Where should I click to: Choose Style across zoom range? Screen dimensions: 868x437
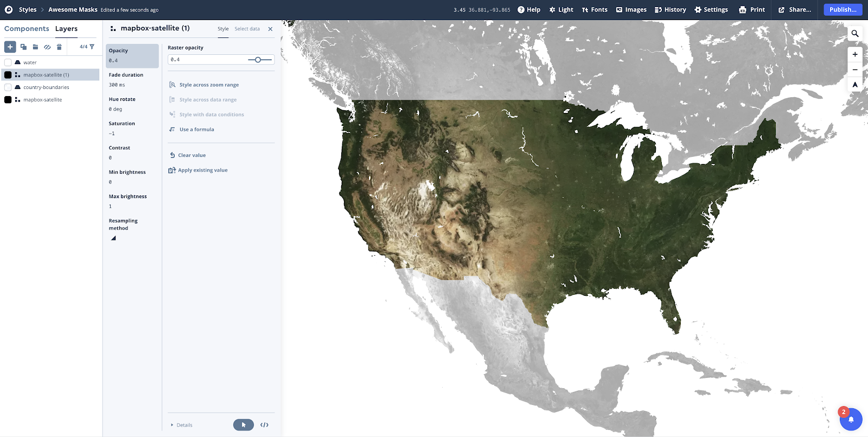pos(204,85)
